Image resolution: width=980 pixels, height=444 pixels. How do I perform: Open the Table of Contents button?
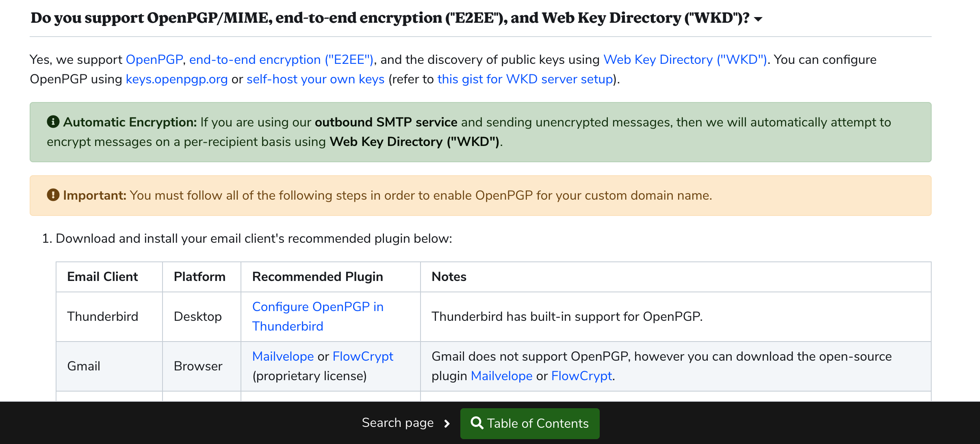click(530, 423)
